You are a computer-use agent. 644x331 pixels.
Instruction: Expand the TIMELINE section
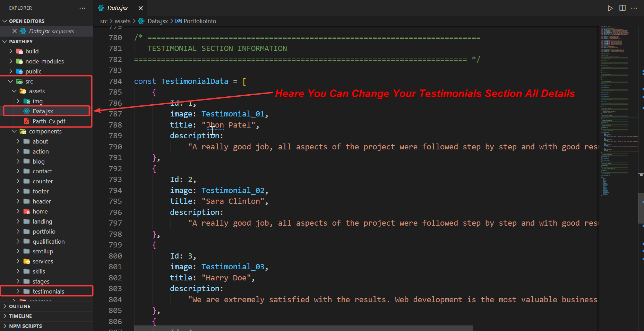pos(20,316)
